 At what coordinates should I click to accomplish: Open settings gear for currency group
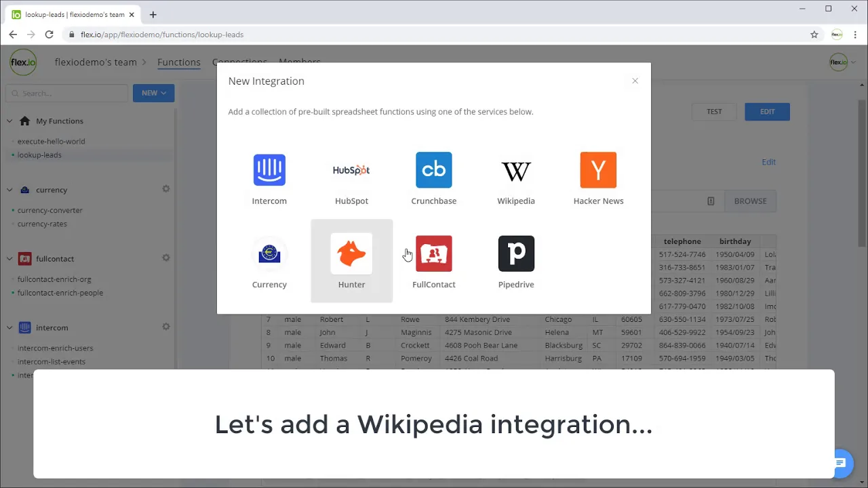[x=166, y=189]
